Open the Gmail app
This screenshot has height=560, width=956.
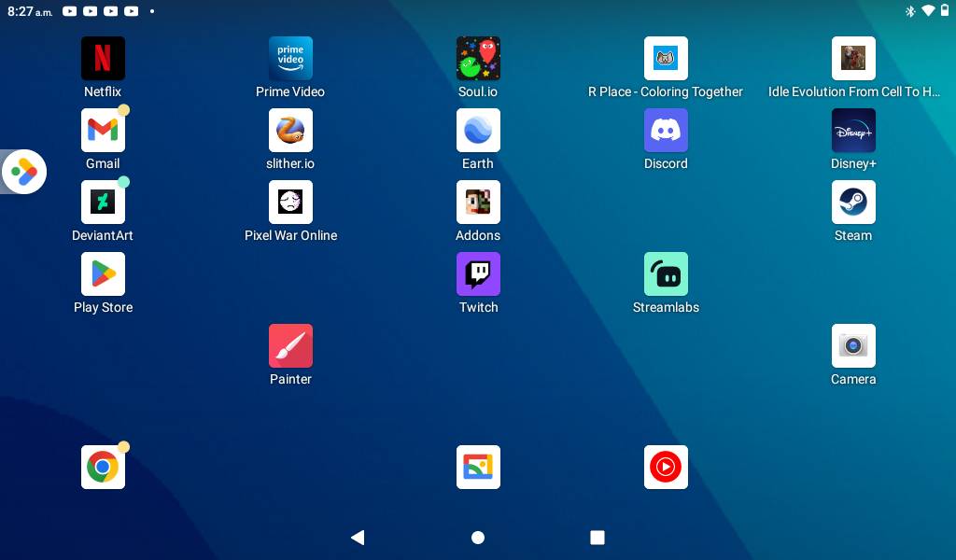pos(103,131)
